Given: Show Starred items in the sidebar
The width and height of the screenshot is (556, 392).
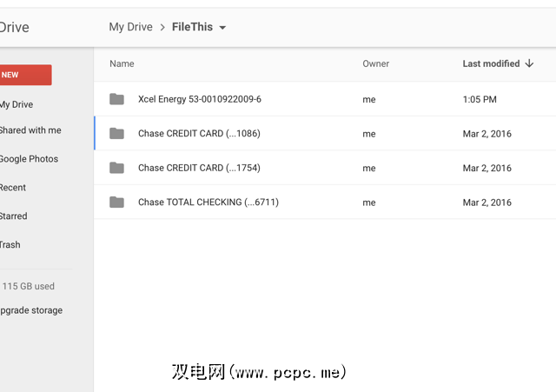Looking at the screenshot, I should (14, 216).
